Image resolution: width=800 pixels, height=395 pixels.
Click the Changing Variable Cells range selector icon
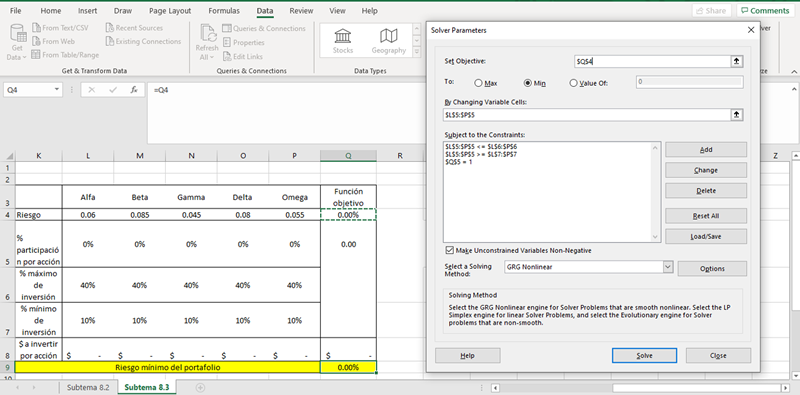(x=736, y=115)
